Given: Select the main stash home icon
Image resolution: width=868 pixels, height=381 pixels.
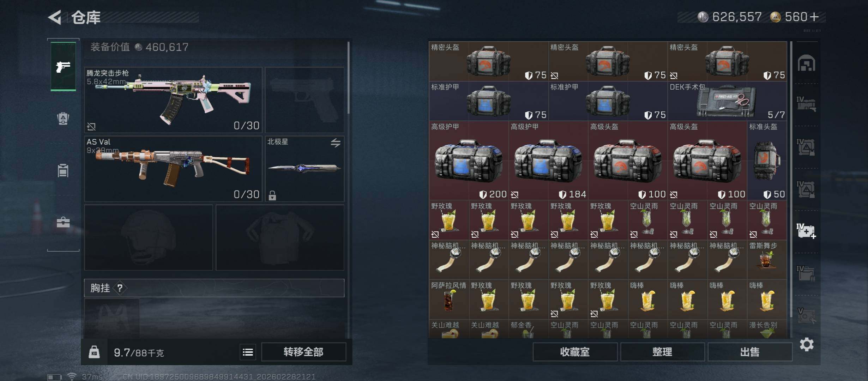Looking at the screenshot, I should (807, 63).
